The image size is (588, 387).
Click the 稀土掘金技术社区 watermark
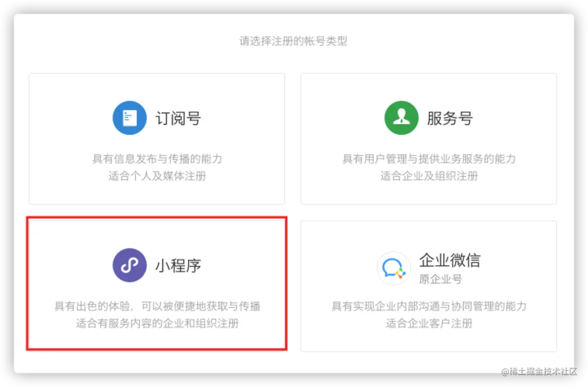(x=539, y=371)
